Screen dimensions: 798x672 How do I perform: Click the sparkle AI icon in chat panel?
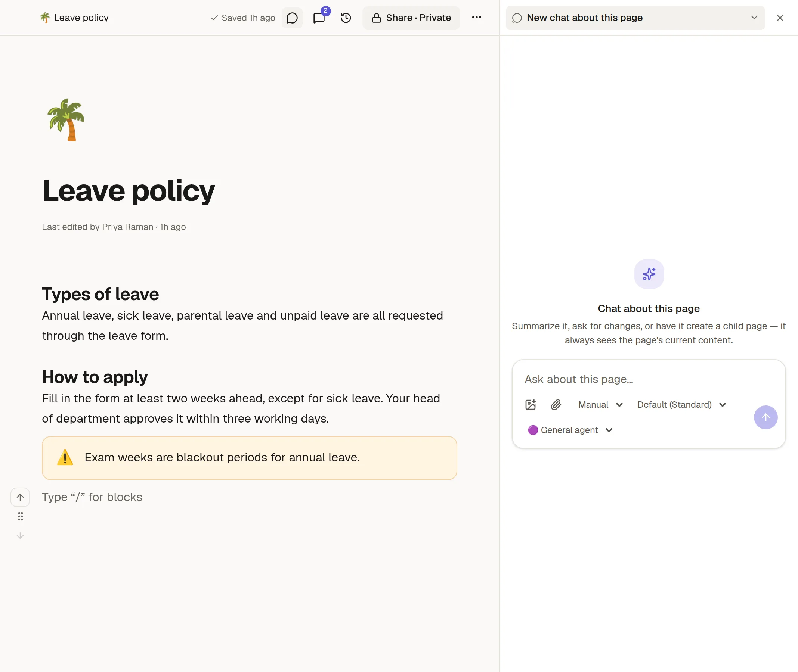coord(649,274)
